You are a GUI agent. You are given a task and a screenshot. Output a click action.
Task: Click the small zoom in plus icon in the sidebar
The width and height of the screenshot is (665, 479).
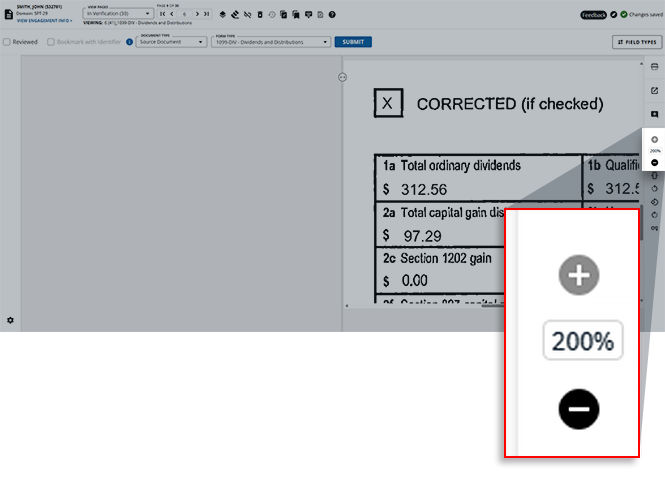click(654, 139)
